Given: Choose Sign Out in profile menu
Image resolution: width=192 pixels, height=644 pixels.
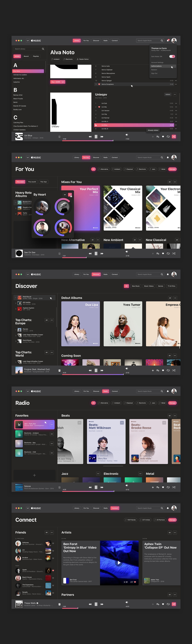Looking at the screenshot, I should coord(154,73).
